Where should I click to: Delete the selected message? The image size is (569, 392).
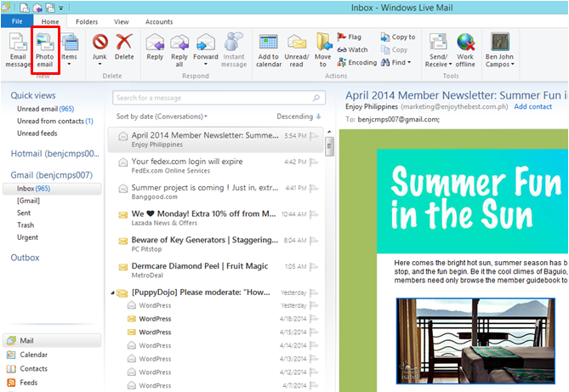pos(124,47)
